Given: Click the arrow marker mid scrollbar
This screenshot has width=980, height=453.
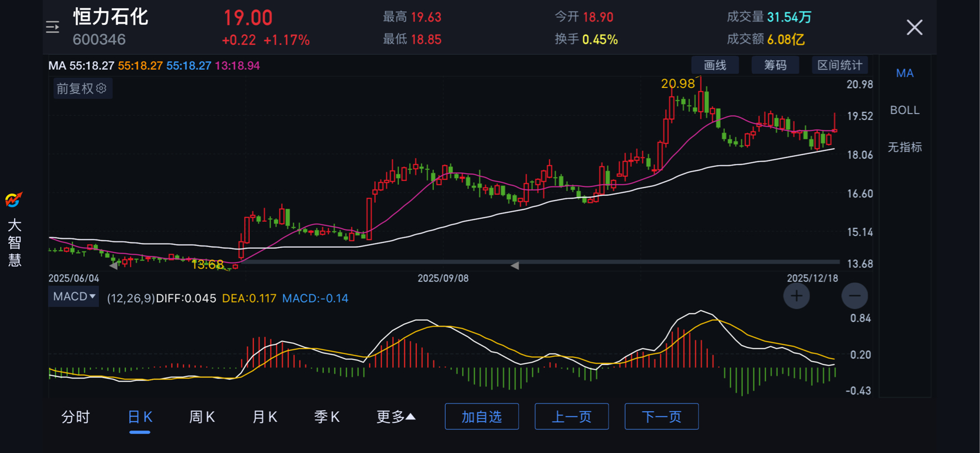Looking at the screenshot, I should [x=515, y=265].
